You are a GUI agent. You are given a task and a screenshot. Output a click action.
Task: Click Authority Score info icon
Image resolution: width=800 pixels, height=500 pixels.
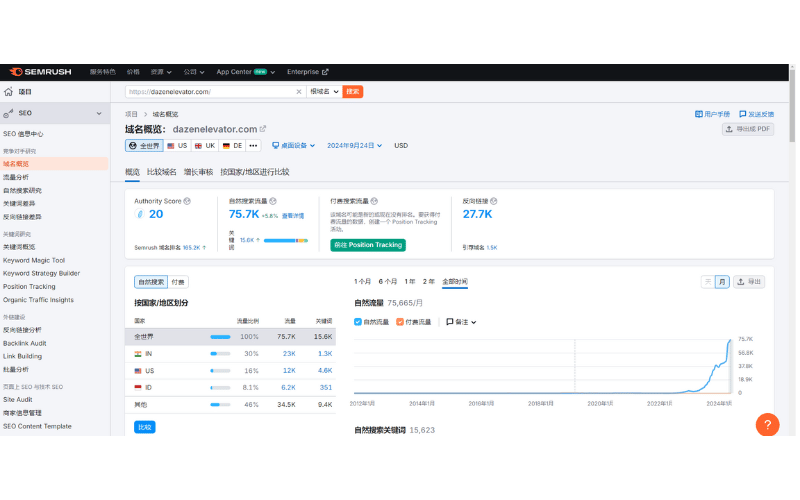point(187,201)
